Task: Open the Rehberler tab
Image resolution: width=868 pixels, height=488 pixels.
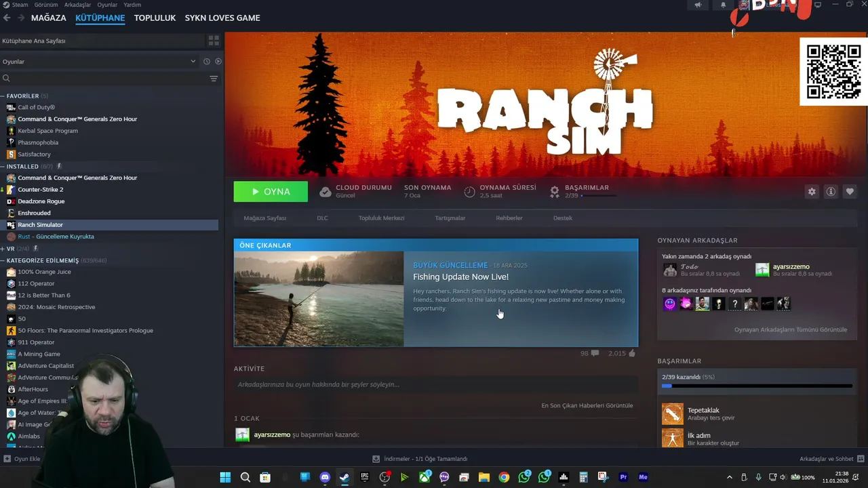Action: point(509,218)
